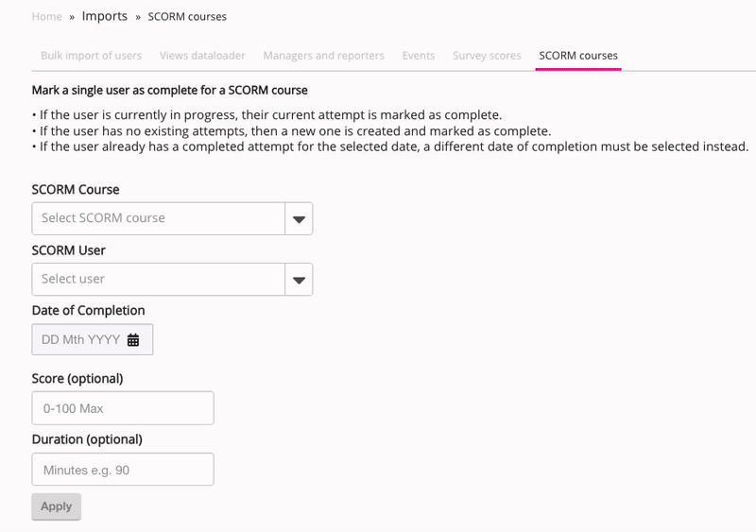Image resolution: width=756 pixels, height=532 pixels.
Task: Select the Events tab
Action: (419, 56)
